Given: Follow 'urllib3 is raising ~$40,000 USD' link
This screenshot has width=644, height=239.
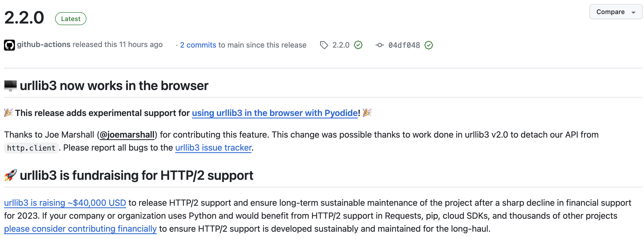Looking at the screenshot, I should [x=65, y=203].
